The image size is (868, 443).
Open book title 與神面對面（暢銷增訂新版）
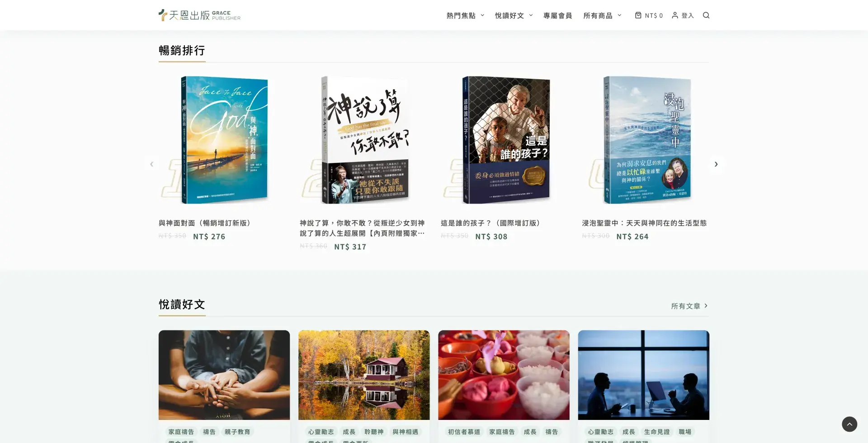coord(204,223)
